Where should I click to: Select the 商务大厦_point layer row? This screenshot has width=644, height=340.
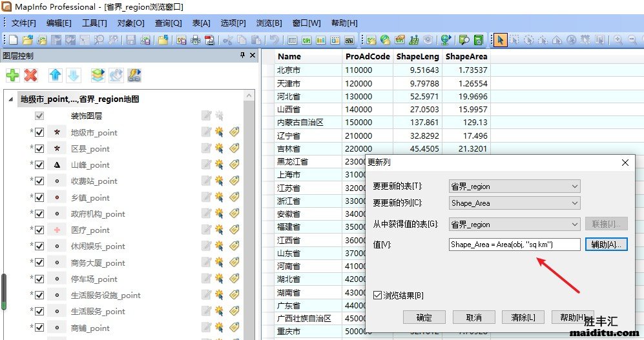point(98,263)
